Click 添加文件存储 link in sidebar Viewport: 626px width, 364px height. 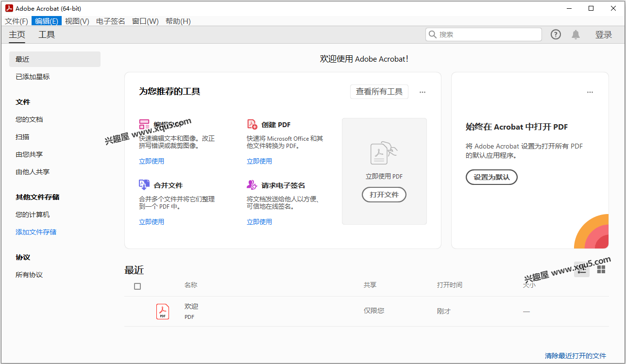[36, 232]
